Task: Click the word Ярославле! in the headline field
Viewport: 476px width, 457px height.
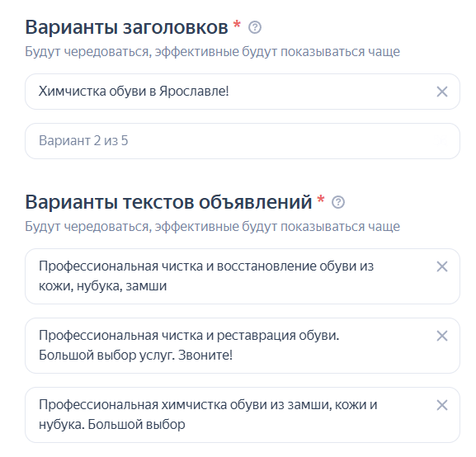Action: click(x=194, y=91)
